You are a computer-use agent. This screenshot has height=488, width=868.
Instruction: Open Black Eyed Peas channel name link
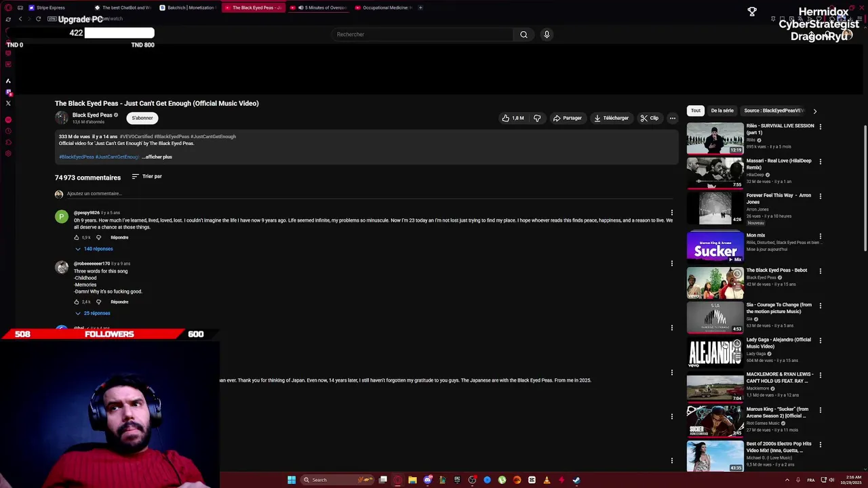point(92,115)
